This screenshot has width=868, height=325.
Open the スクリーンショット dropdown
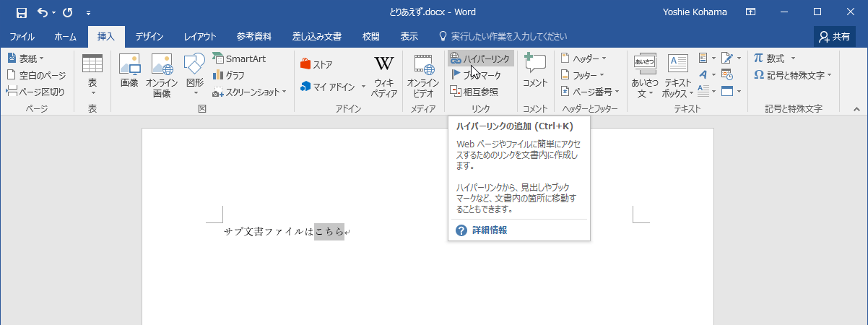point(250,92)
